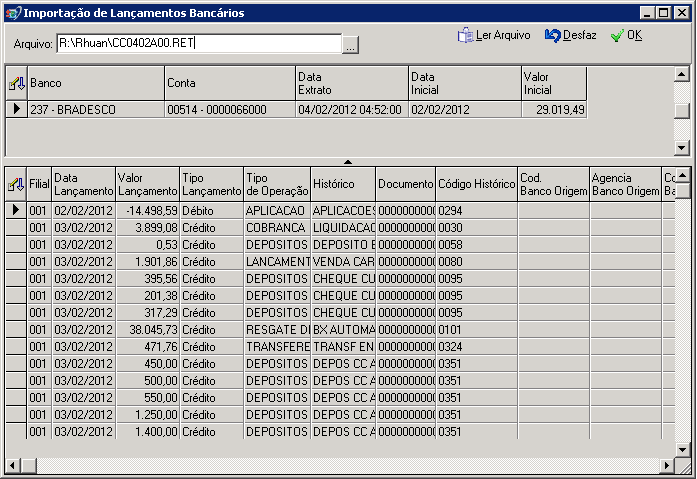Click the horizontal scrollbar right arrow
The image size is (697, 479).
(666, 465)
